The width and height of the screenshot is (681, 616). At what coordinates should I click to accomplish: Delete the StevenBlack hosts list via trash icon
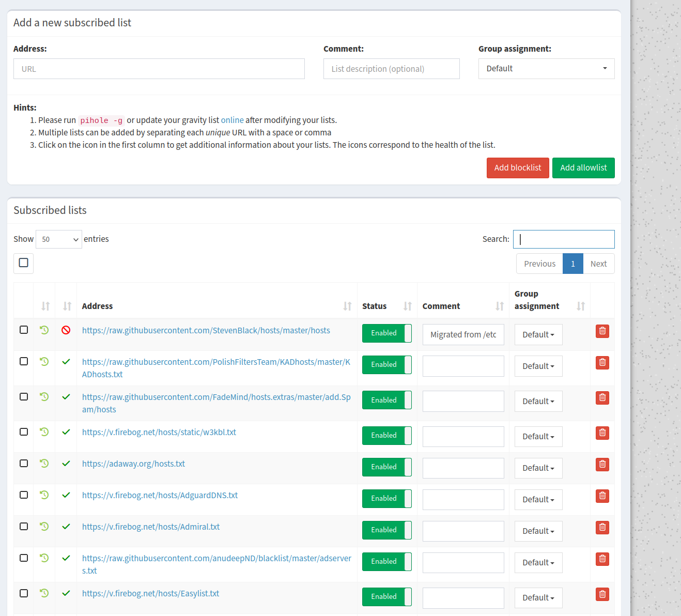(x=602, y=331)
